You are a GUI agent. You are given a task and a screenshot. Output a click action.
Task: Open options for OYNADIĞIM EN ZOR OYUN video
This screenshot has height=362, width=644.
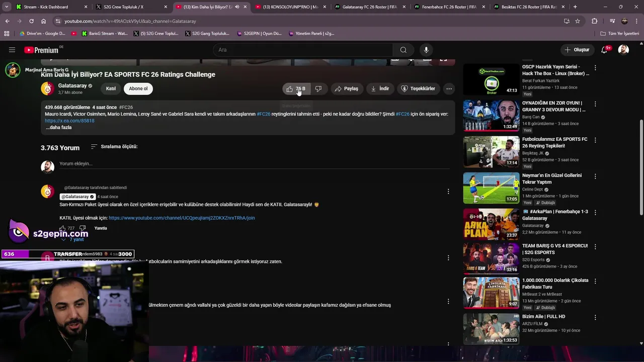click(x=595, y=104)
